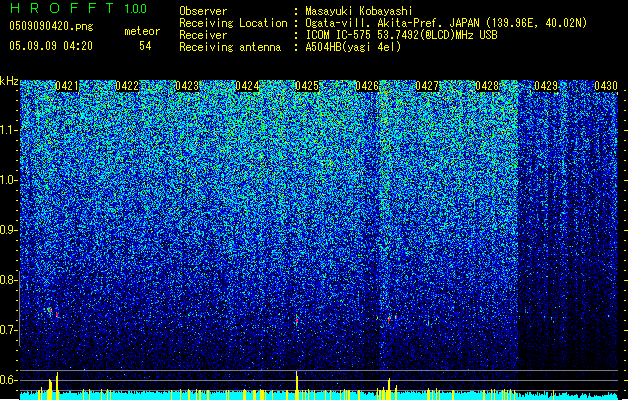
Task: Click the tall yellow signal spike below 0425
Action: (297, 385)
